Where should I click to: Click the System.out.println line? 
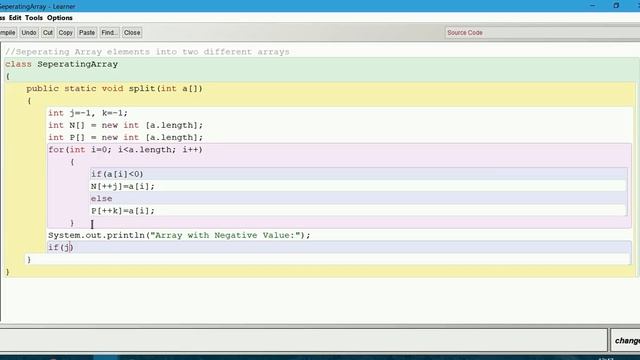pyautogui.click(x=179, y=236)
